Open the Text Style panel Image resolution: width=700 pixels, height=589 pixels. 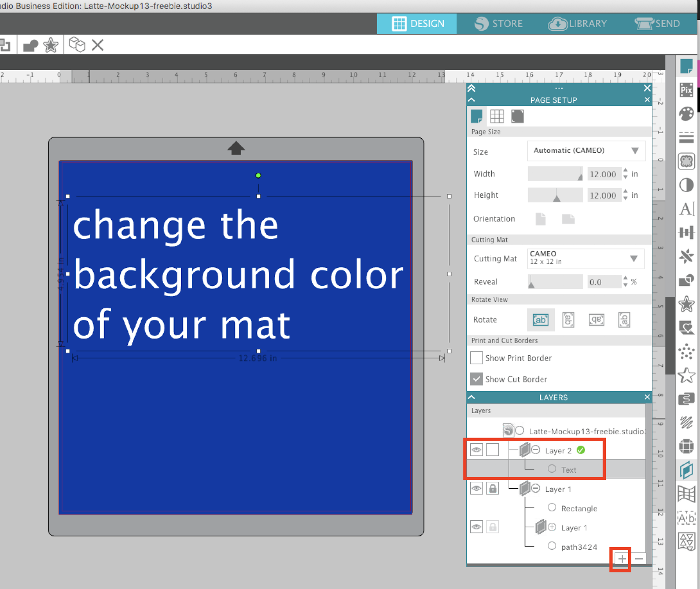(x=686, y=209)
